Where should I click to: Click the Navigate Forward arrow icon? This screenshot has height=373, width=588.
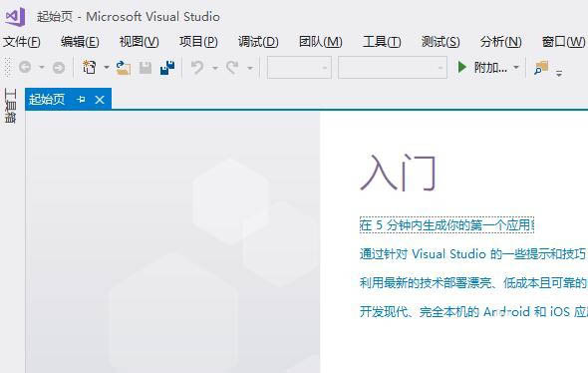pos(59,68)
